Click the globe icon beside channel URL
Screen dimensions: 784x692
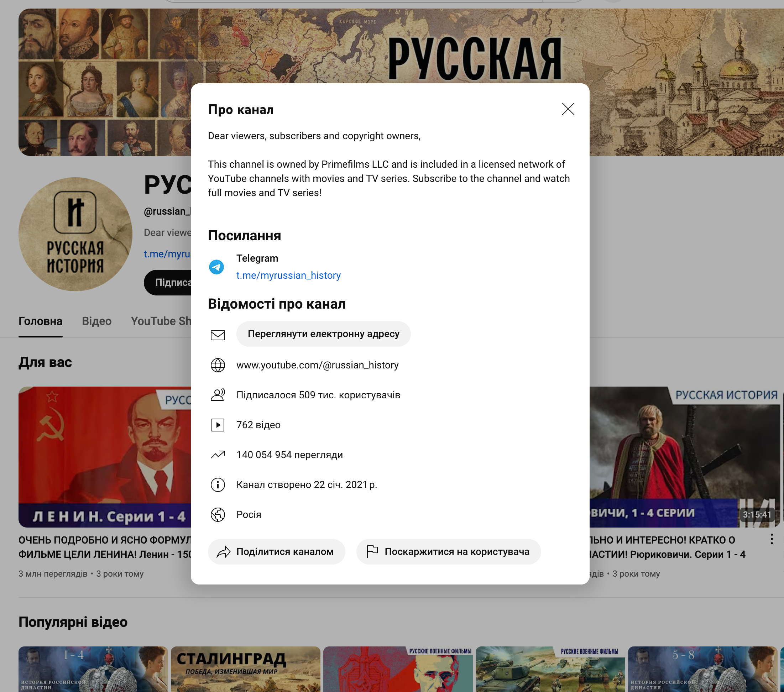click(x=218, y=365)
